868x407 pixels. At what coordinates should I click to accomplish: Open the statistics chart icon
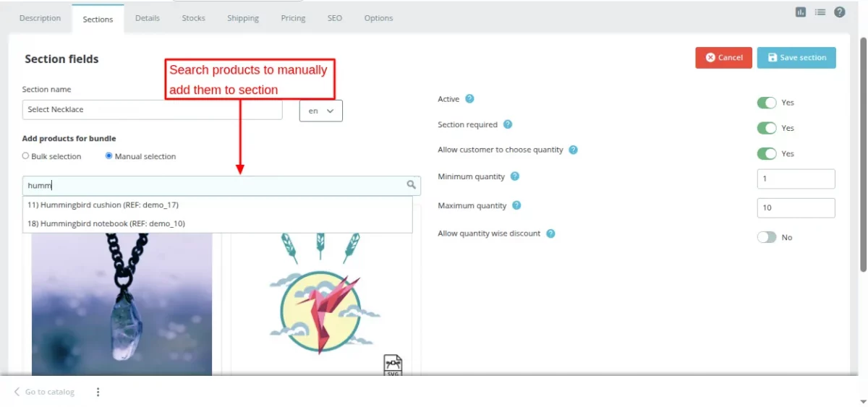tap(801, 12)
